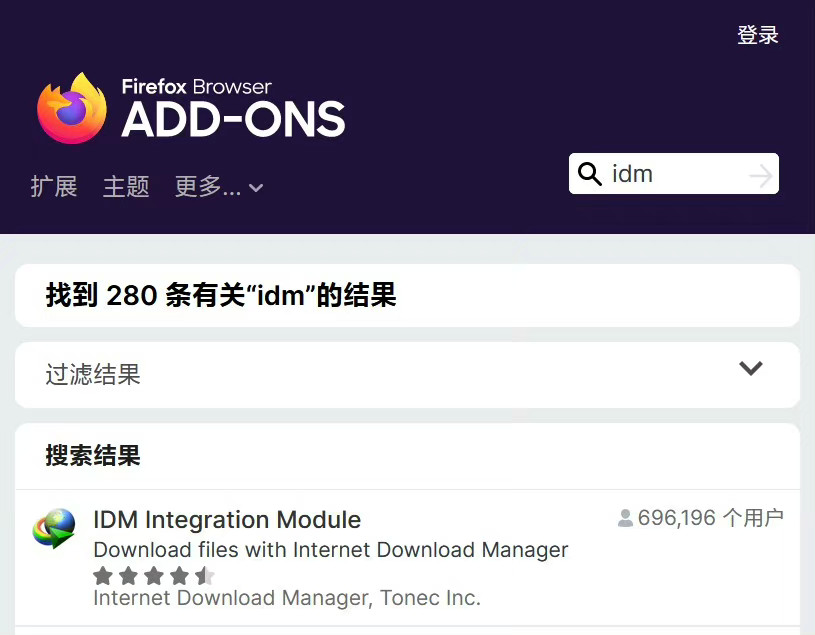Click the Firefox logo icon
This screenshot has height=635, width=815.
[72, 108]
